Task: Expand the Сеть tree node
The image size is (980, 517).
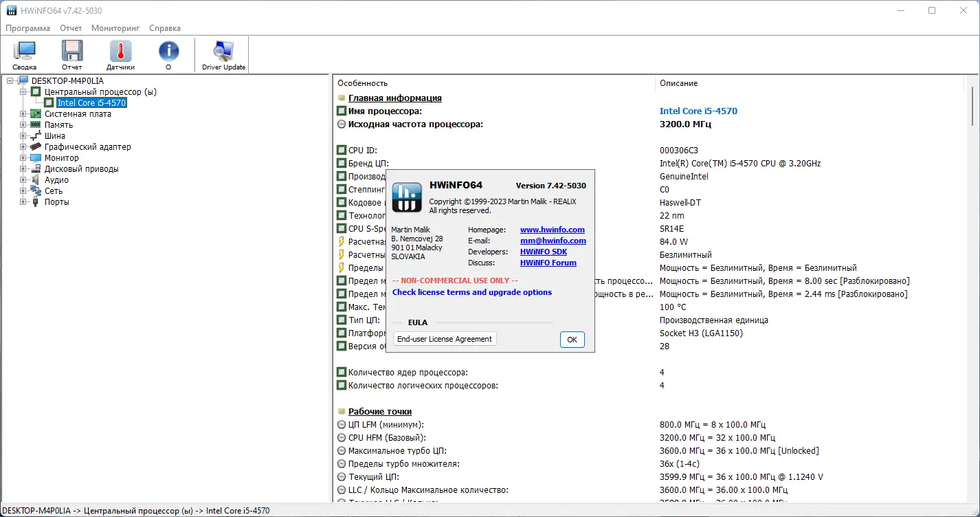Action: [x=23, y=191]
